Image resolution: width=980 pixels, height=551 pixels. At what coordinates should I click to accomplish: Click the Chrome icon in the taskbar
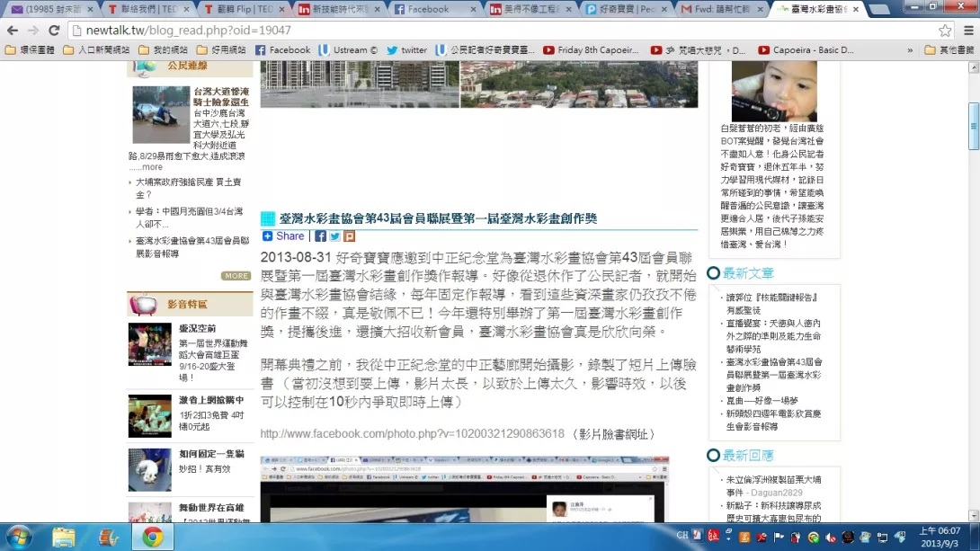point(153,537)
